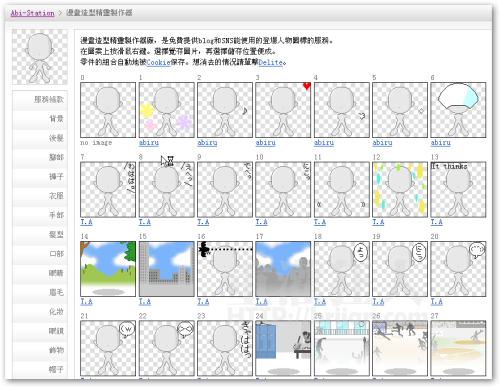
Task: Choose background 27 baseball field scene
Action: pos(458,348)
